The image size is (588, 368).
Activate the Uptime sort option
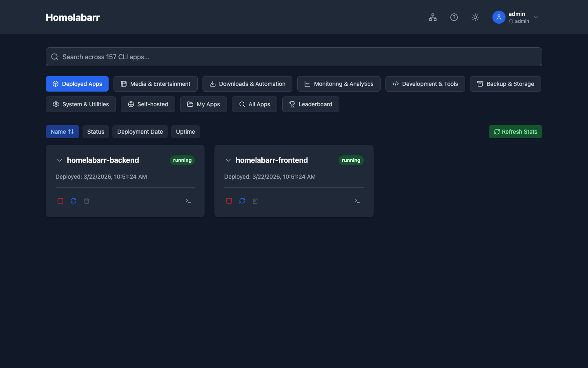[x=185, y=132]
